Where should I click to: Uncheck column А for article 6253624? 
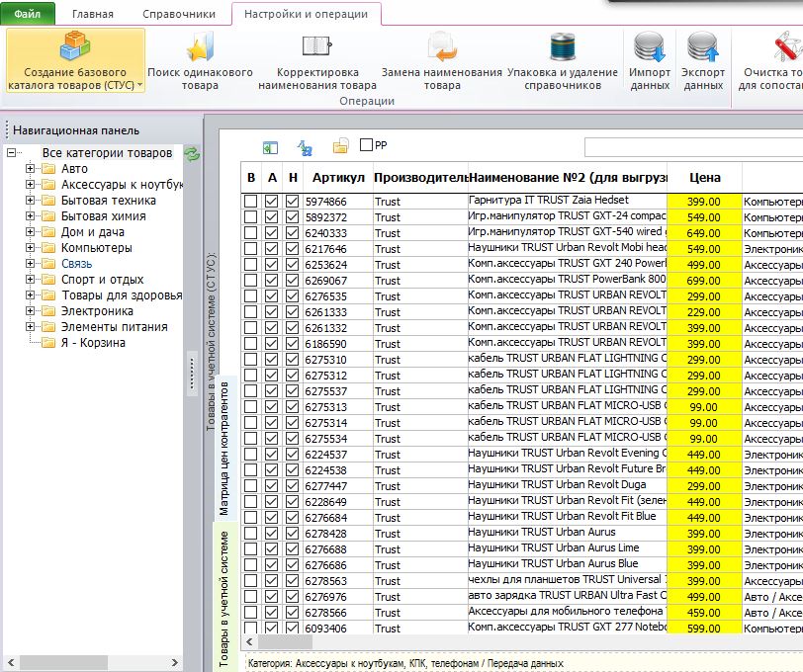(271, 265)
